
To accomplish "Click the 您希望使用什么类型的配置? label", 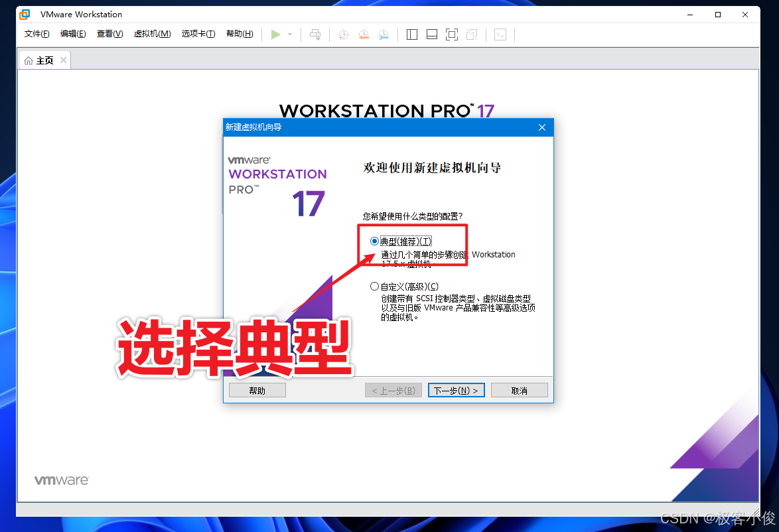I will pos(412,216).
